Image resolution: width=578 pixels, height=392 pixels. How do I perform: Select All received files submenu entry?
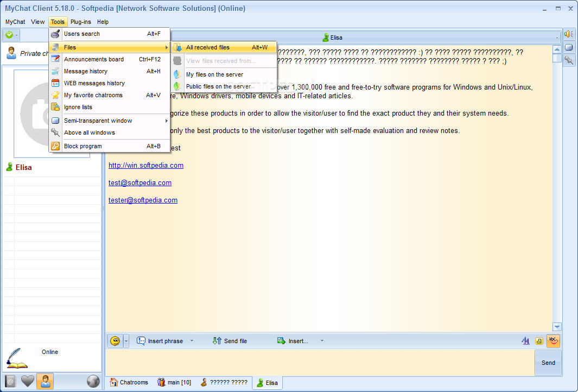click(x=224, y=47)
